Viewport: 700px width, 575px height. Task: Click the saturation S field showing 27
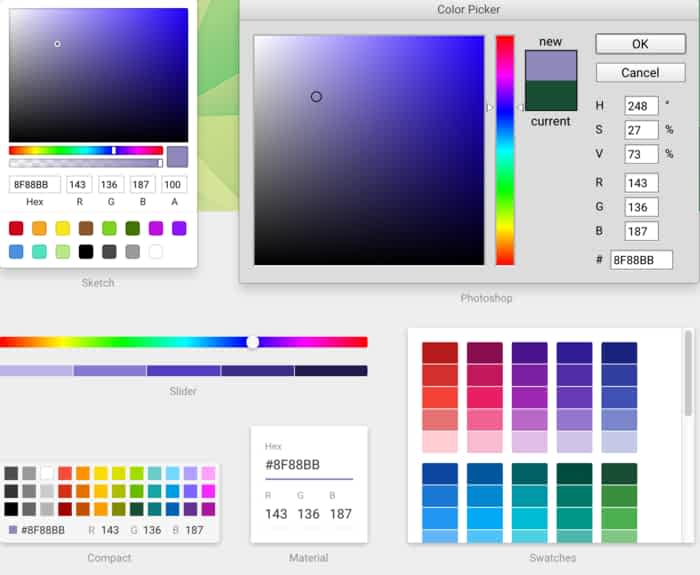pos(641,130)
